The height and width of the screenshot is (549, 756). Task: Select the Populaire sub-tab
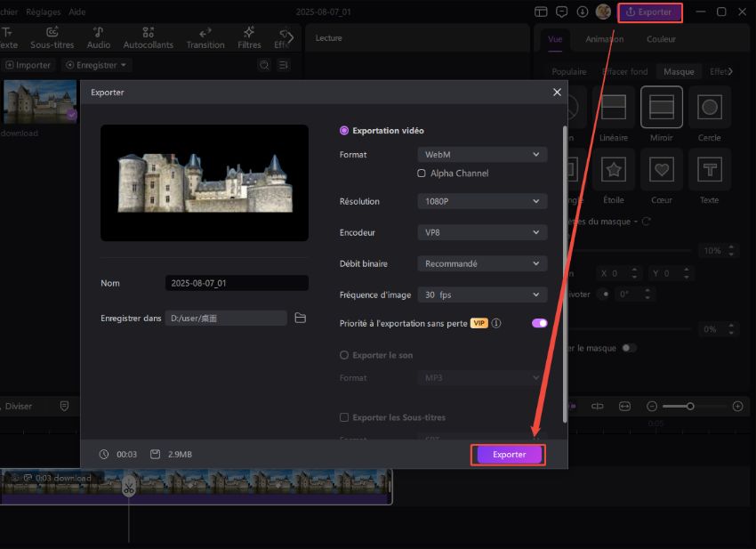569,72
